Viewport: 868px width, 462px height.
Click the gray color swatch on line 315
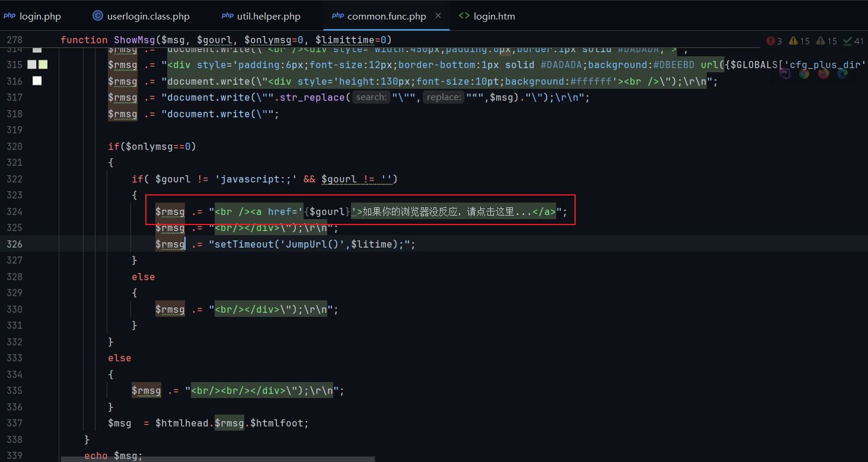click(32, 65)
